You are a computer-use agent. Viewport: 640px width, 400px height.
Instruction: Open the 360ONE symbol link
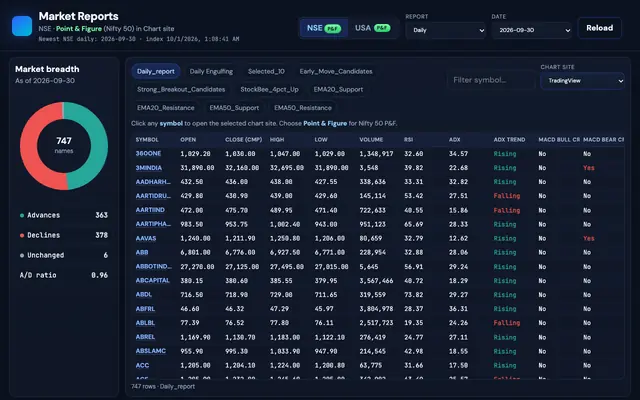pyautogui.click(x=148, y=153)
